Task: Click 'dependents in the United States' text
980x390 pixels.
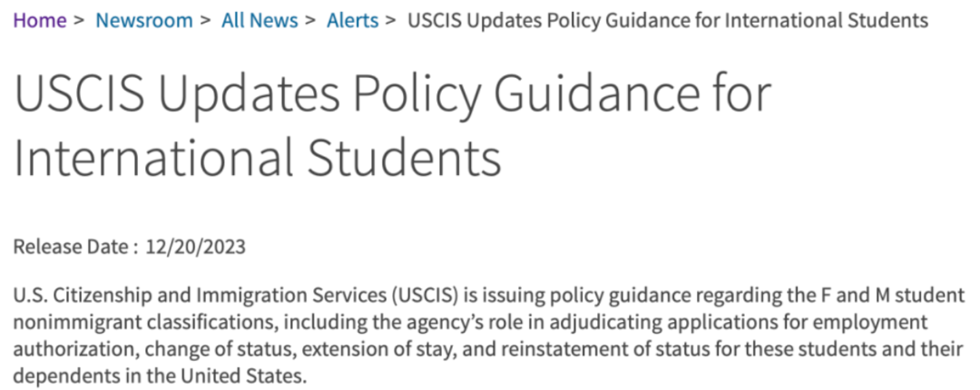Action: click(161, 375)
